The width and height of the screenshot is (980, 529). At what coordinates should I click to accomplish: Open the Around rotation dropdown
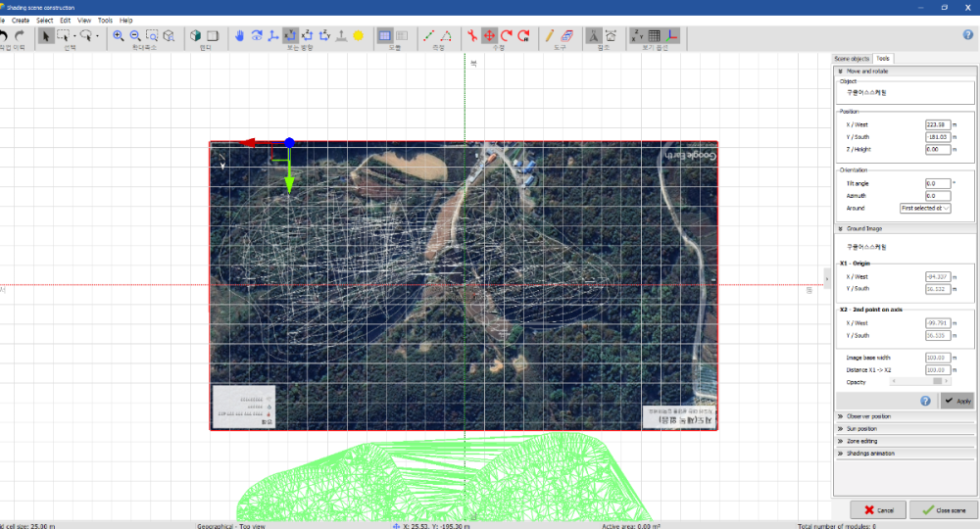pos(925,209)
